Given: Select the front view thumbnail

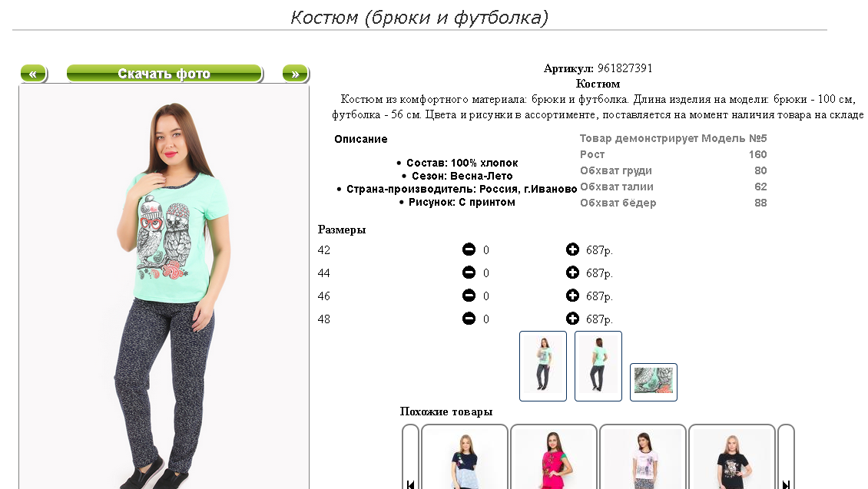Looking at the screenshot, I should tap(543, 366).
